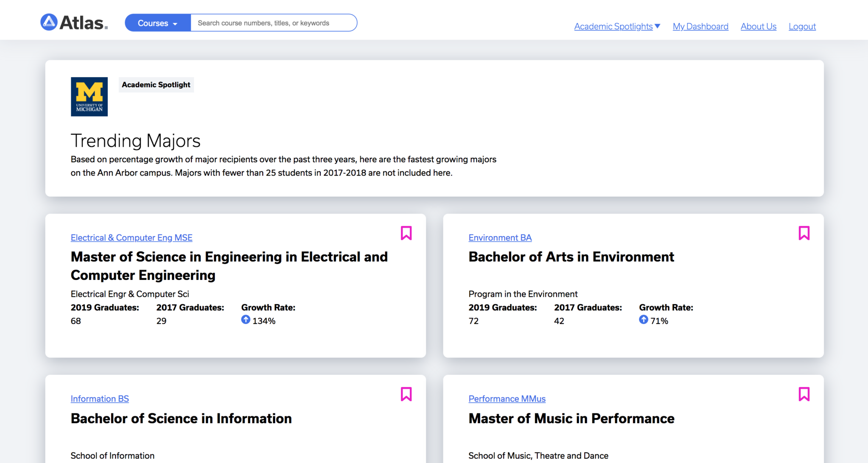
Task: Expand the chevron next to Academic Spotlights
Action: 658,26
